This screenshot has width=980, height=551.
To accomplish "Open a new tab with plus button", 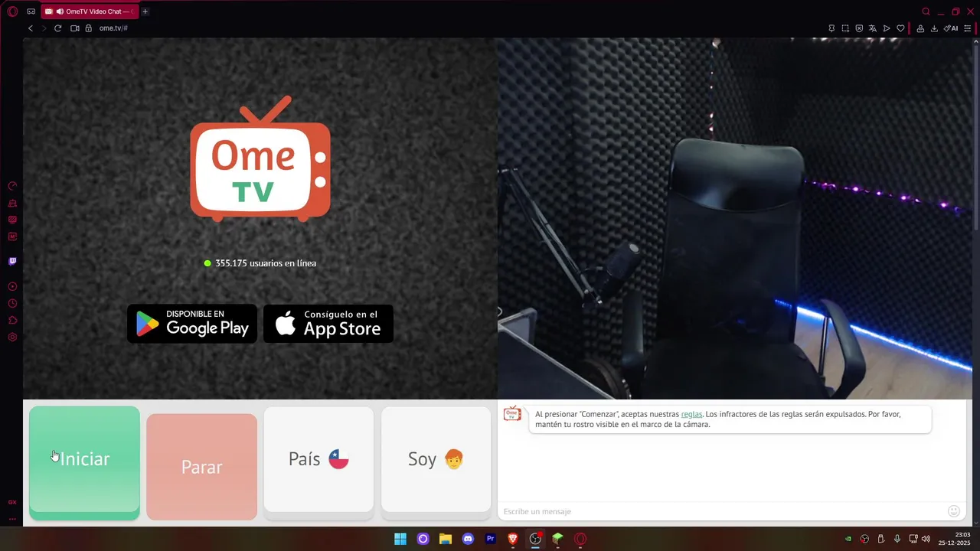I will [145, 11].
